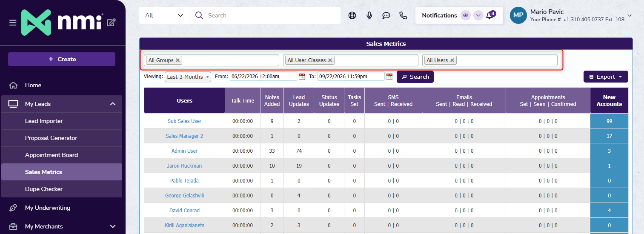Remove the All User Classes filter tag
Image resolution: width=644 pixels, height=234 pixels.
pos(330,60)
